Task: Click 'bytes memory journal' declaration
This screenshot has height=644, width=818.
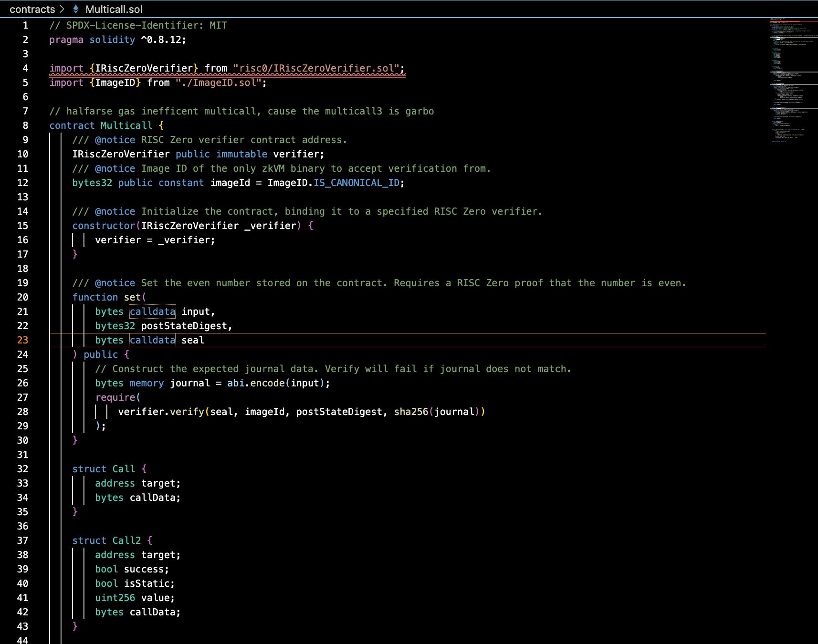Action: point(152,383)
